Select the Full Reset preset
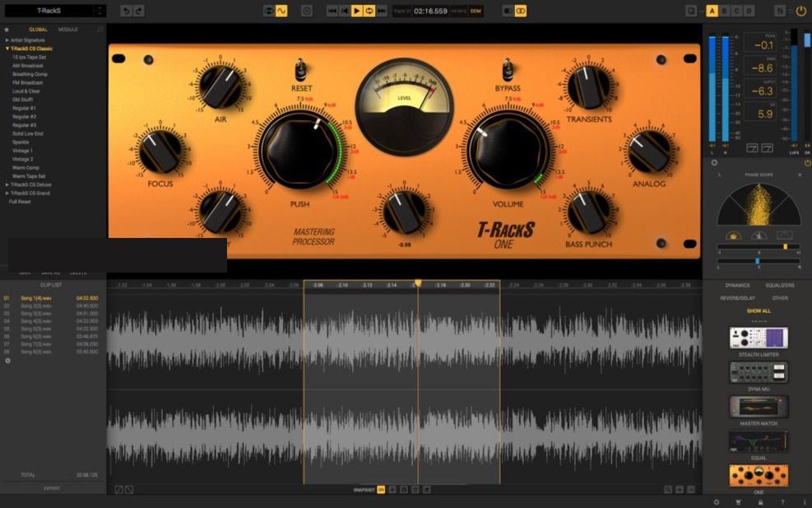 (20, 202)
